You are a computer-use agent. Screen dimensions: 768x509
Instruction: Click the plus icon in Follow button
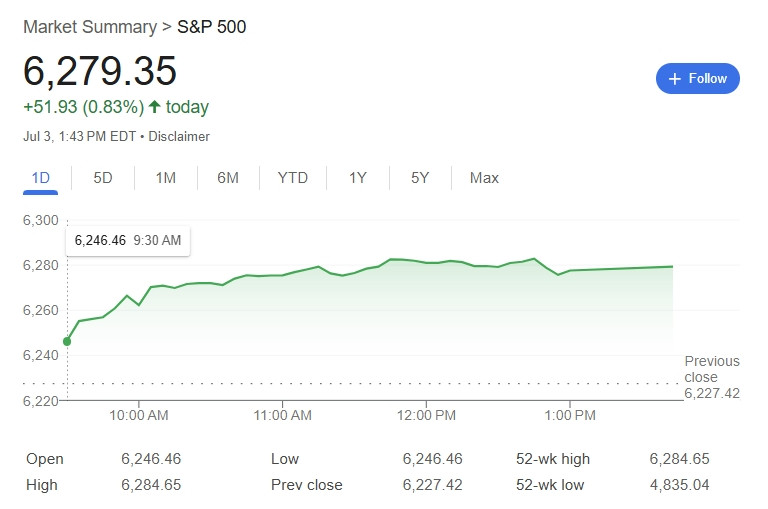pyautogui.click(x=674, y=79)
